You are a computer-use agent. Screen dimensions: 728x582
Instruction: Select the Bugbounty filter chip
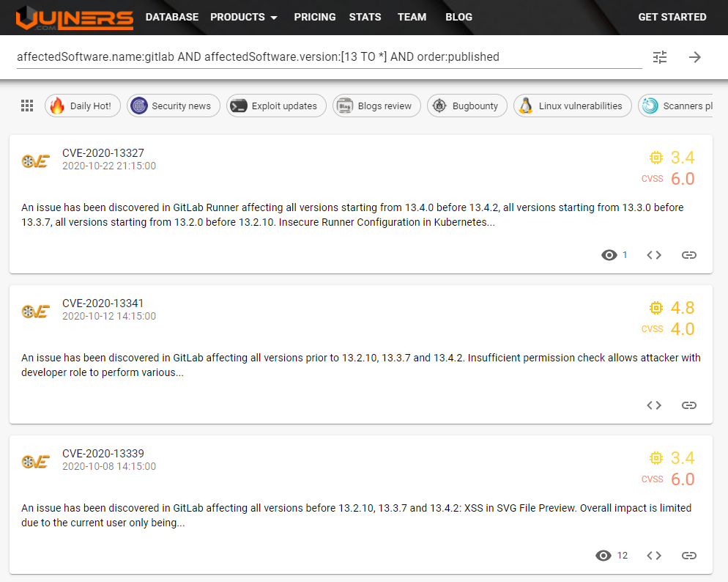coord(467,106)
